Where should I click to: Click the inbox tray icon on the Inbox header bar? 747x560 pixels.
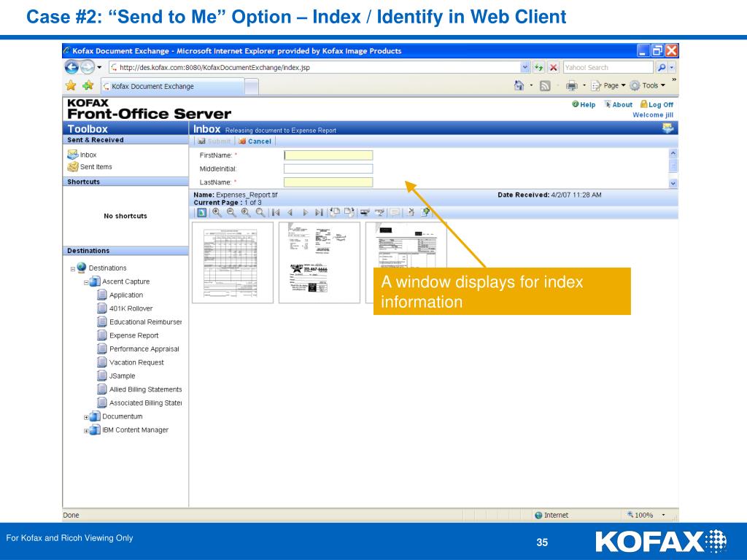click(668, 128)
